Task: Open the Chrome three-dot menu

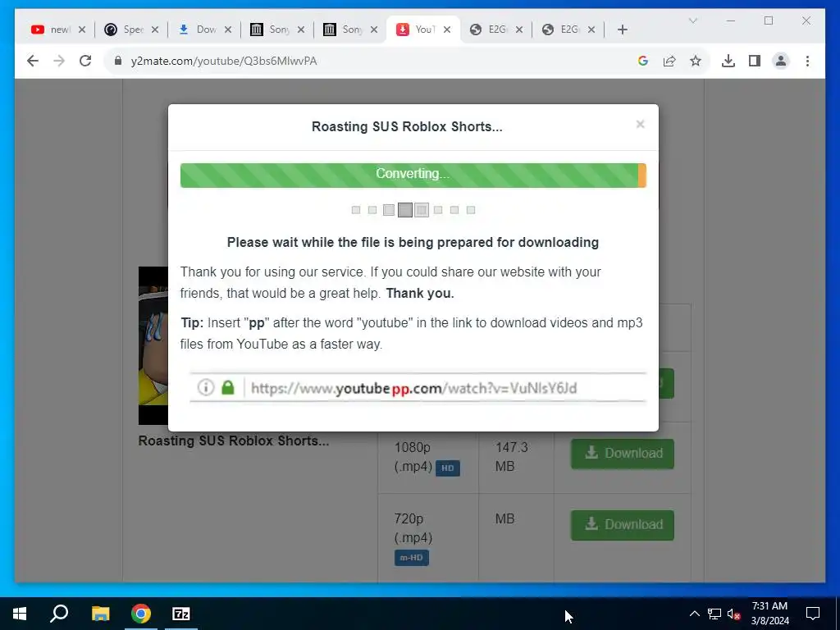Action: (x=807, y=61)
